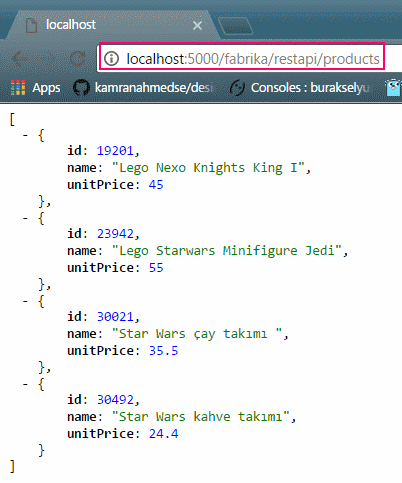Click the name "Star Wars çay takımı "
The height and width of the screenshot is (483, 402).
coord(197,334)
